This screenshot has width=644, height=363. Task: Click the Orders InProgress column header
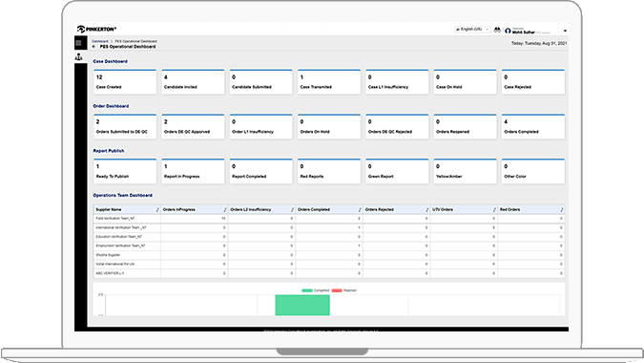pyautogui.click(x=194, y=209)
